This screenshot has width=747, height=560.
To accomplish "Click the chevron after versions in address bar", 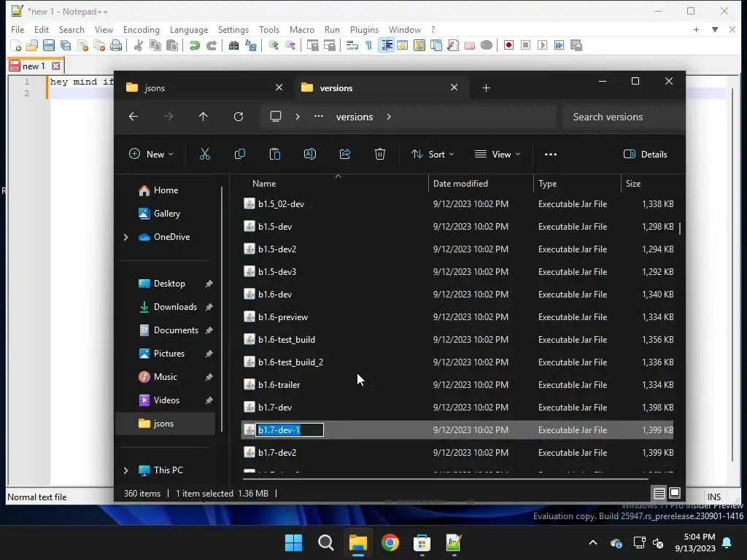I will 389,117.
